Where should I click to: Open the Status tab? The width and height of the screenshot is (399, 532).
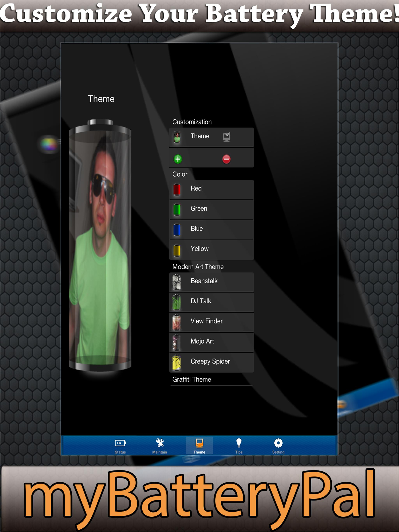pos(120,446)
